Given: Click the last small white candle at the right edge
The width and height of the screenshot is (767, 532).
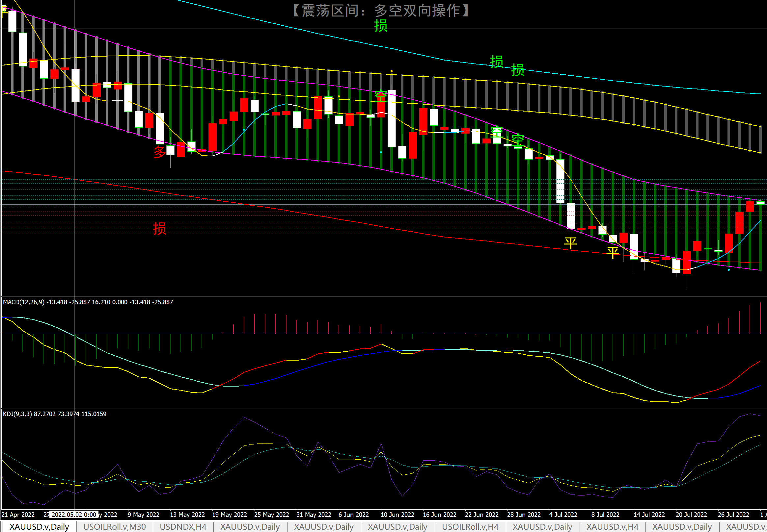Looking at the screenshot, I should tap(760, 203).
